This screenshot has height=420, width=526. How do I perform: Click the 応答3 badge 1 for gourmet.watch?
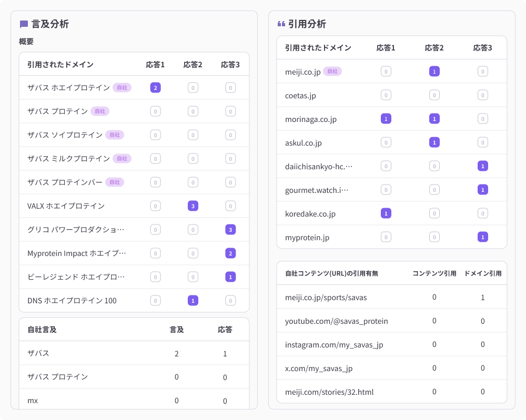point(483,190)
